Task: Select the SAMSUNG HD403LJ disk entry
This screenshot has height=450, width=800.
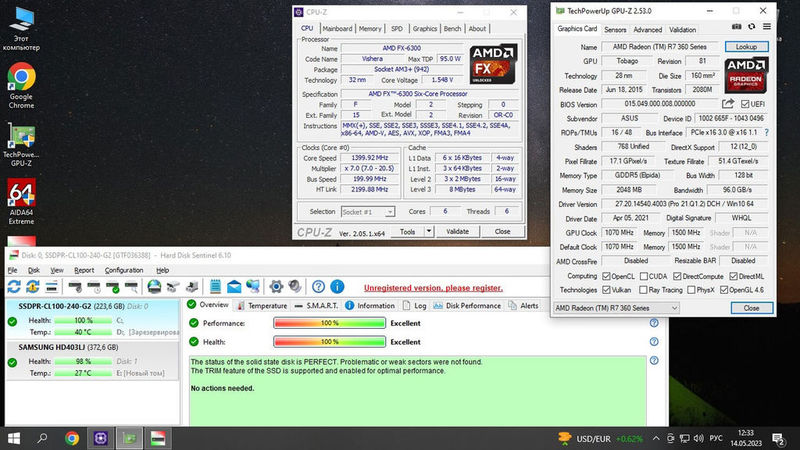Action: click(x=92, y=360)
